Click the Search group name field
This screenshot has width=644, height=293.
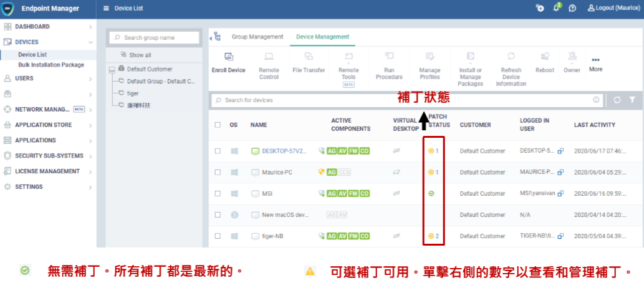[155, 37]
